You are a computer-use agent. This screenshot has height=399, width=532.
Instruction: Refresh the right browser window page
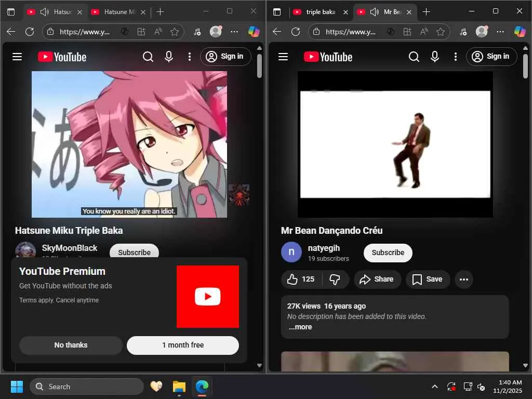click(296, 32)
